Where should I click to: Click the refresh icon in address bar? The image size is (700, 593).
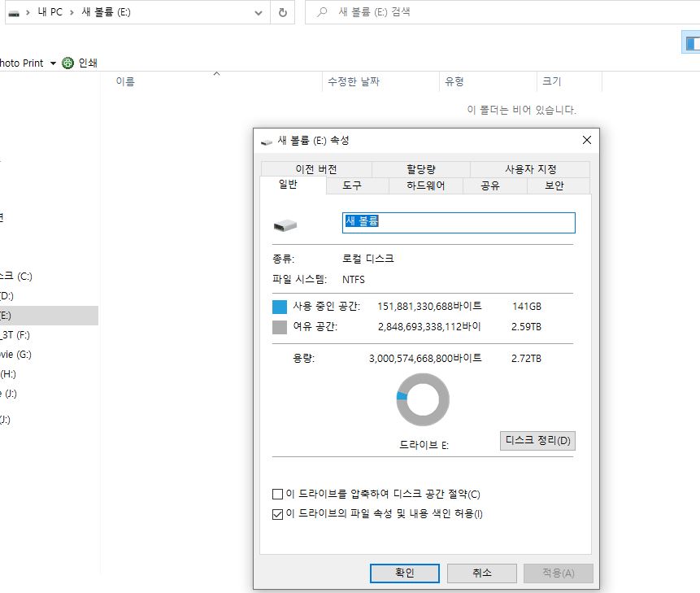pyautogui.click(x=283, y=12)
